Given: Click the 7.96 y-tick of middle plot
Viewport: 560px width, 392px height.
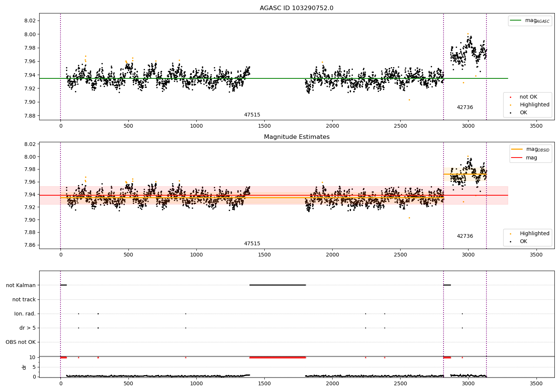Looking at the screenshot, I should pyautogui.click(x=30, y=182).
